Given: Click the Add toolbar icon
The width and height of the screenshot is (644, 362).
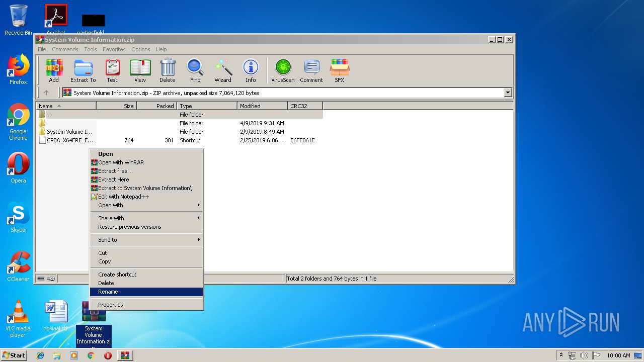Looking at the screenshot, I should [x=54, y=71].
